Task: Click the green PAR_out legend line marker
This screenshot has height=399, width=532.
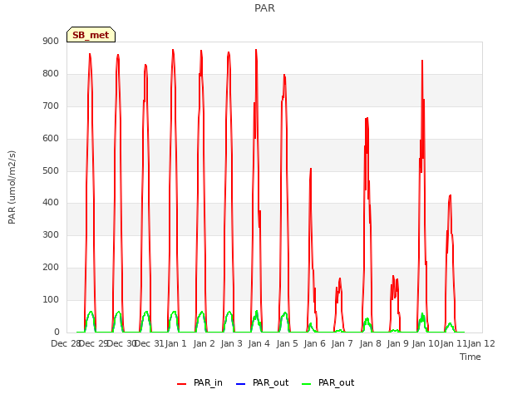Action: (x=306, y=384)
